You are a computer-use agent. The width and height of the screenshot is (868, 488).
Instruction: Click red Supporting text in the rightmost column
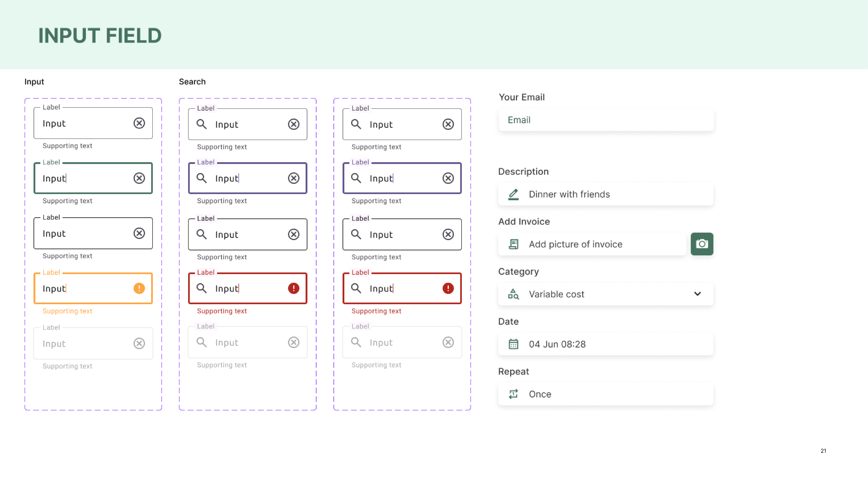click(376, 311)
